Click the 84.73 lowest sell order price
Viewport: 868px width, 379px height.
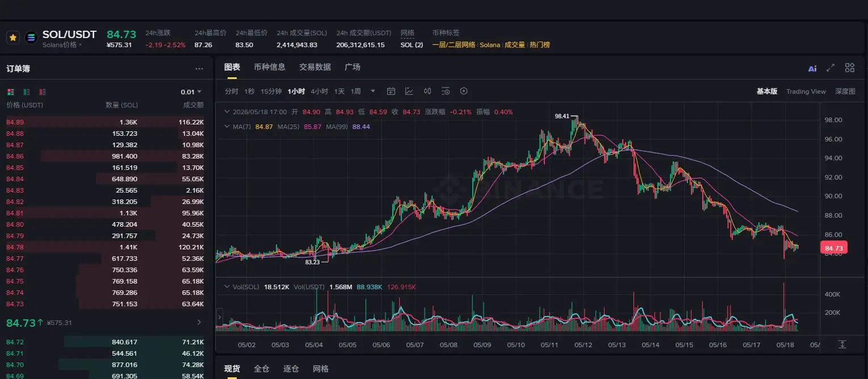(x=15, y=304)
